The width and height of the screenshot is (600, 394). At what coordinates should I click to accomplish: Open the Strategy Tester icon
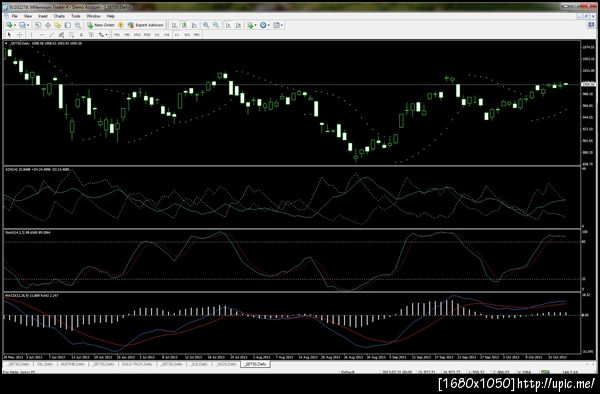click(78, 25)
